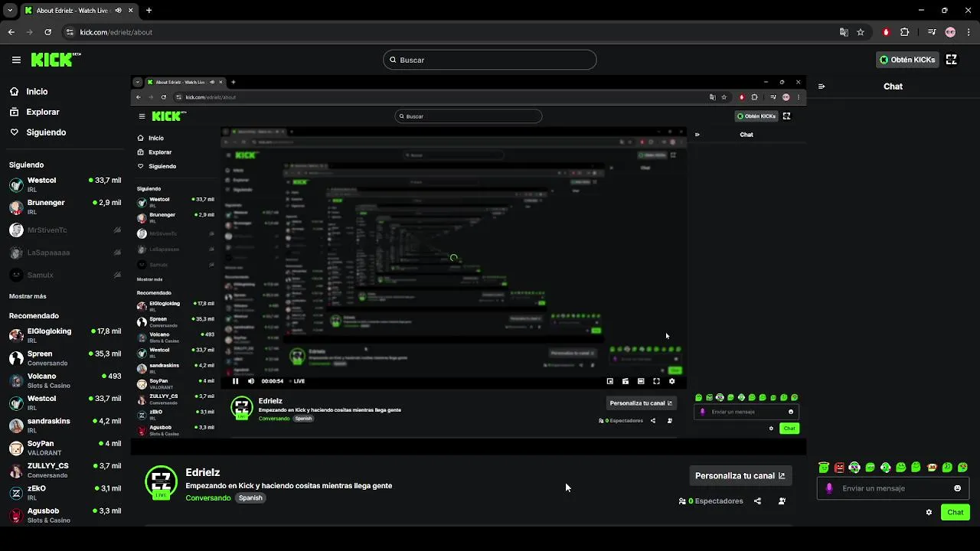Focus the Buscar search field
The height and width of the screenshot is (551, 980).
click(490, 60)
